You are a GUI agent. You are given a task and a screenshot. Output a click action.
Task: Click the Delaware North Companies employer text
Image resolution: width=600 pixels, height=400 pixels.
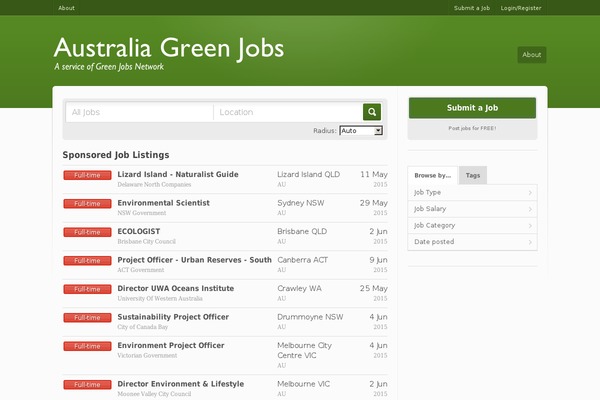click(154, 184)
